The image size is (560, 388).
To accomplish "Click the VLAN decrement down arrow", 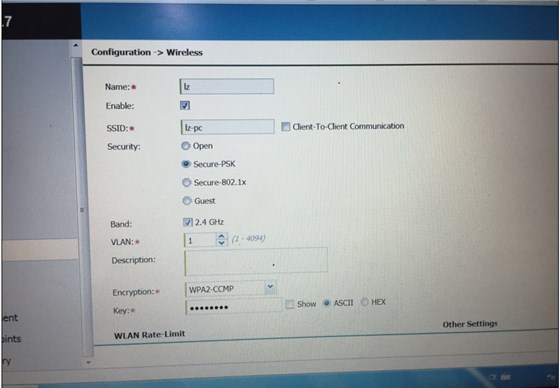I will pyautogui.click(x=221, y=243).
